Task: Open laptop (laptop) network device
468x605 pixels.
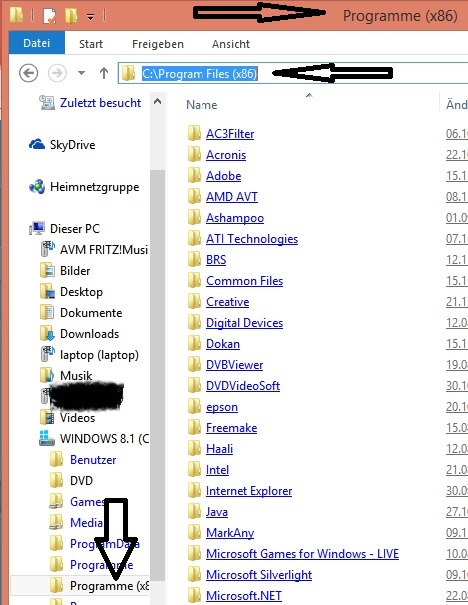Action: [x=99, y=355]
